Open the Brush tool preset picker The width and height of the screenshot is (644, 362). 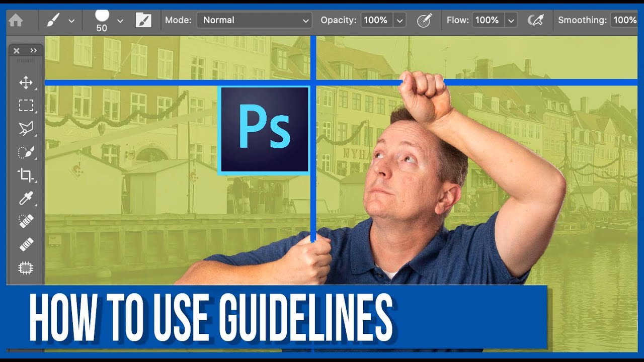[53, 21]
